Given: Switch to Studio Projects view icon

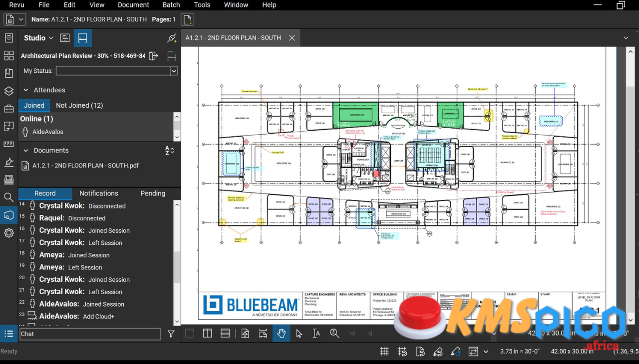Looking at the screenshot, I should 64,38.
